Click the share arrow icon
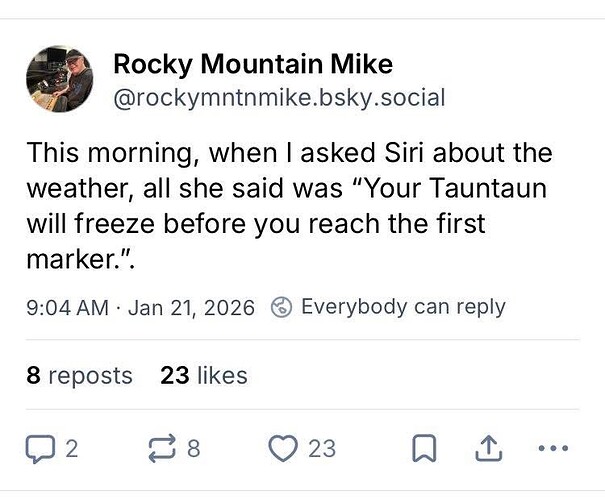This screenshot has width=605, height=499. [489, 449]
